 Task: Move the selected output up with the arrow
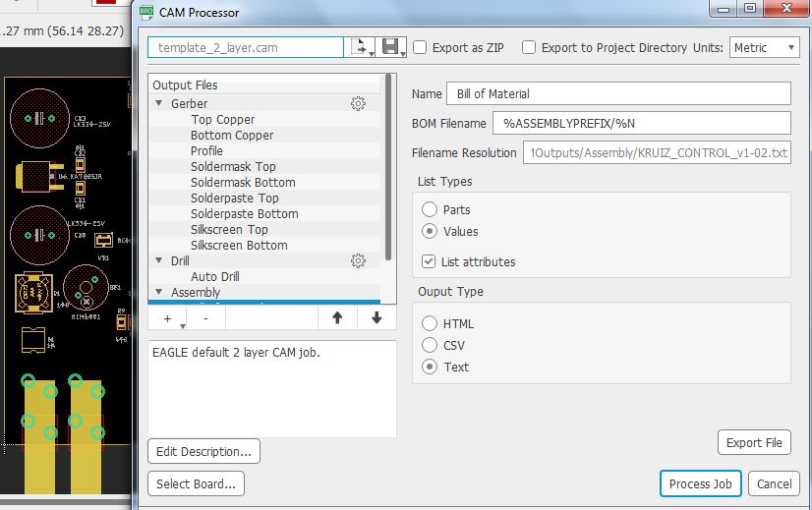tap(337, 318)
